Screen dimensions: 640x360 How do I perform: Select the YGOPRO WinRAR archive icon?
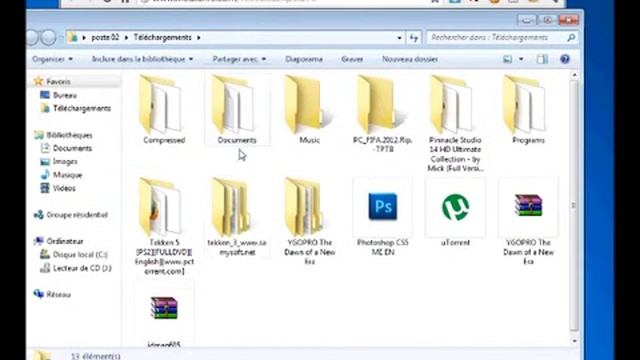(x=528, y=205)
